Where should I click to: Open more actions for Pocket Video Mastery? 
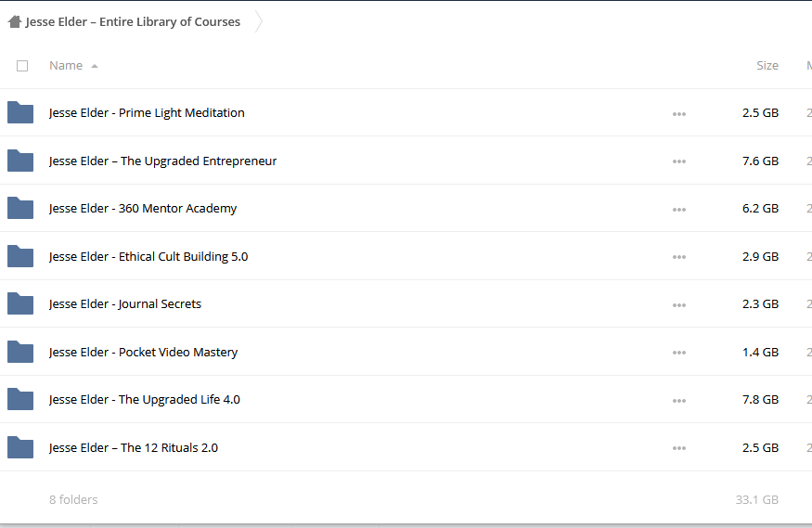coord(679,353)
